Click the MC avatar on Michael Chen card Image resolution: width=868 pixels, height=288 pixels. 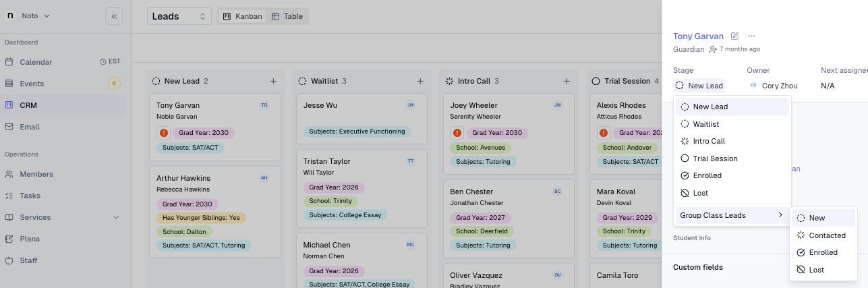[x=411, y=245]
